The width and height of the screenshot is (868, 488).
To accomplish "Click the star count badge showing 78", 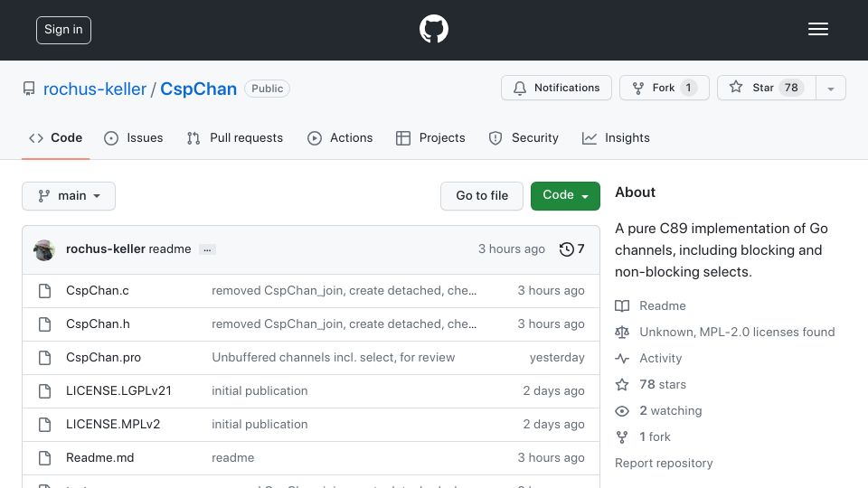I will pos(791,88).
